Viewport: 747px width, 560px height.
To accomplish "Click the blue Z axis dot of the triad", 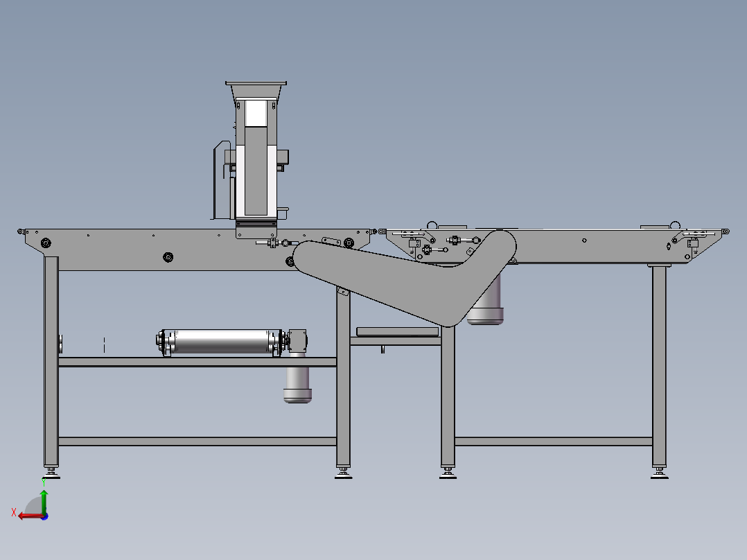I will 44,516.
